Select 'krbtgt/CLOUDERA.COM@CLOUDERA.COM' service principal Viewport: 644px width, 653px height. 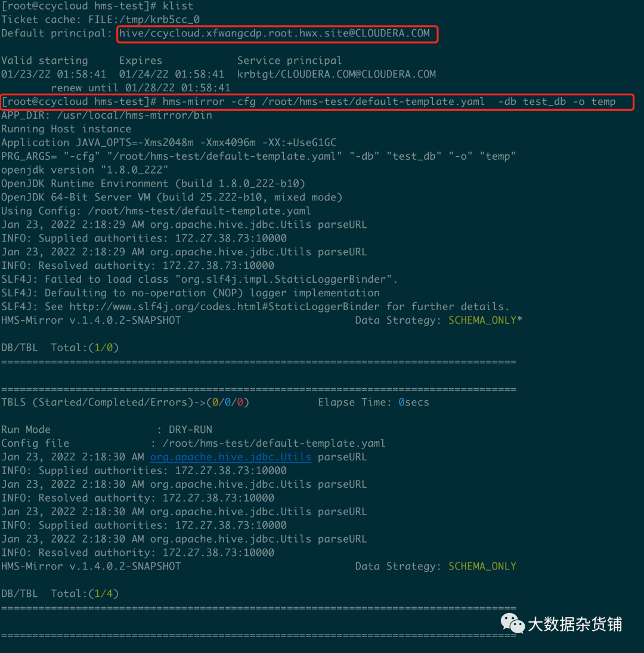coord(336,75)
